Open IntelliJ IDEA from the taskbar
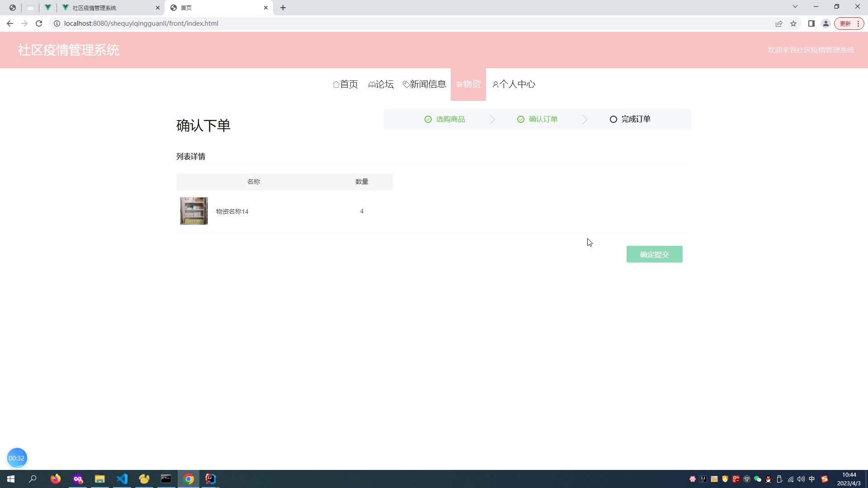The width and height of the screenshot is (868, 488). [x=211, y=479]
